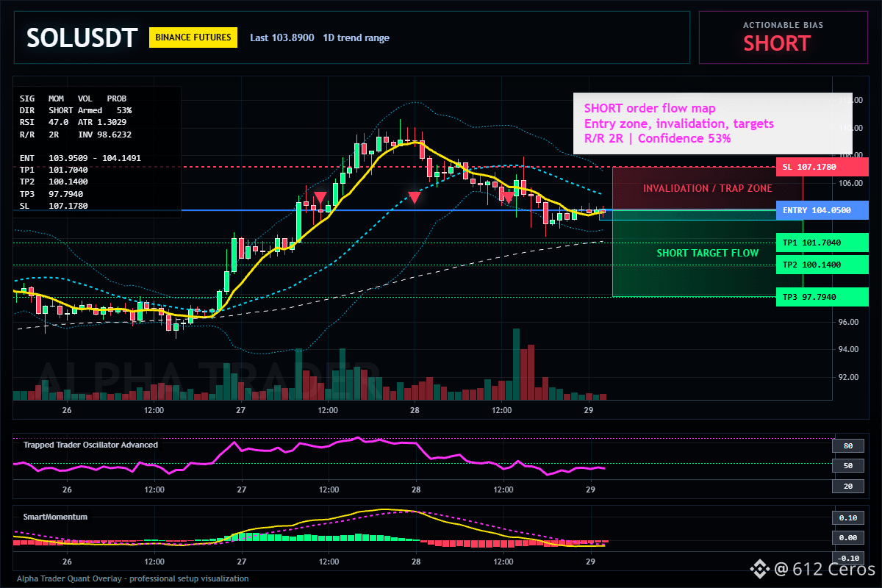Click the Alpha Trader Quant Overlay footer text
The image size is (882, 588).
132,578
